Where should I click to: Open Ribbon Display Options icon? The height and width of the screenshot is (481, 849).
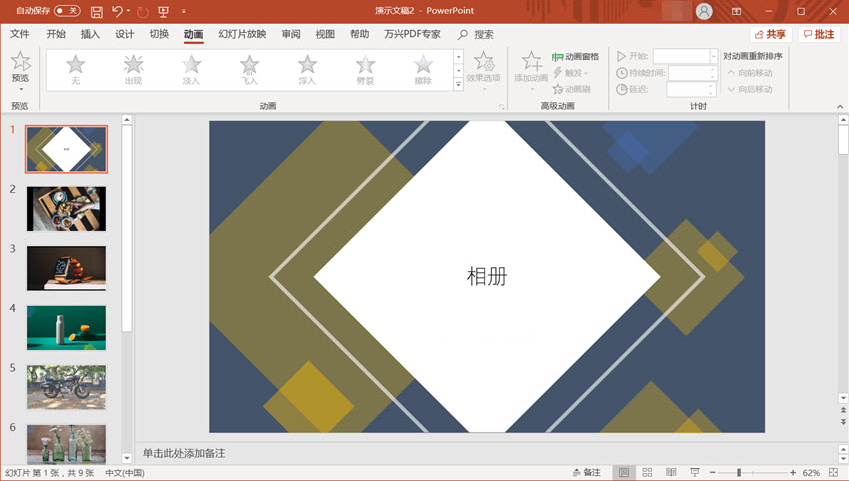(x=736, y=11)
